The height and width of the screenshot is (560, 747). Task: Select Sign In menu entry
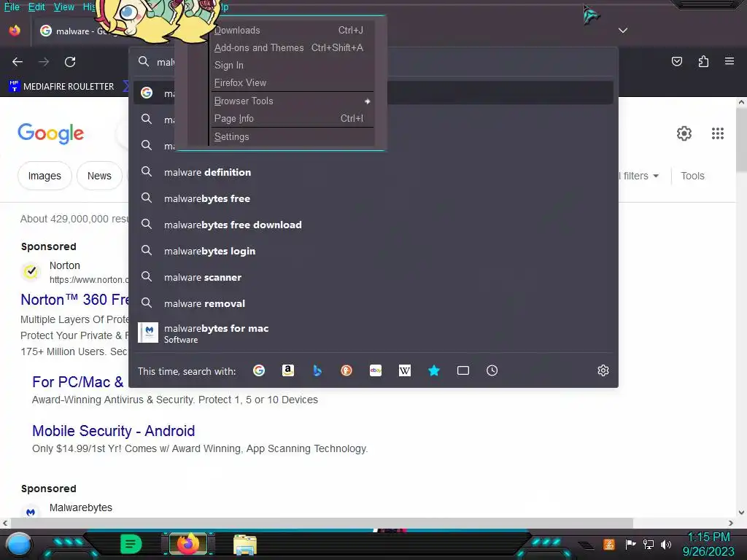[292, 65]
